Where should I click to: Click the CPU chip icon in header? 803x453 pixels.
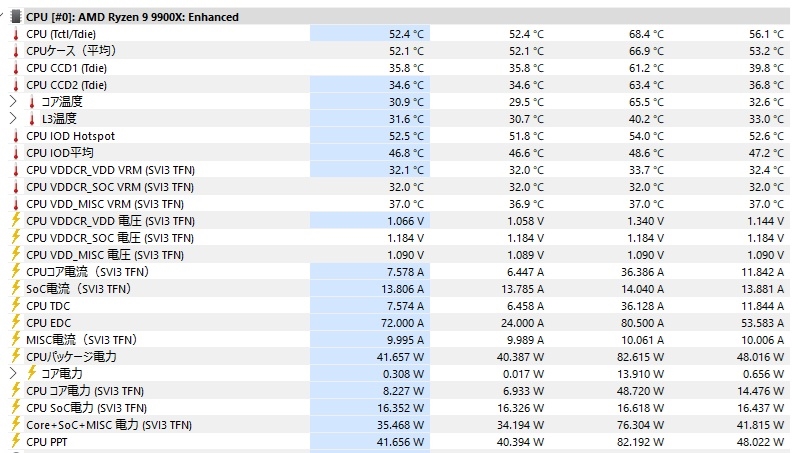(15, 17)
